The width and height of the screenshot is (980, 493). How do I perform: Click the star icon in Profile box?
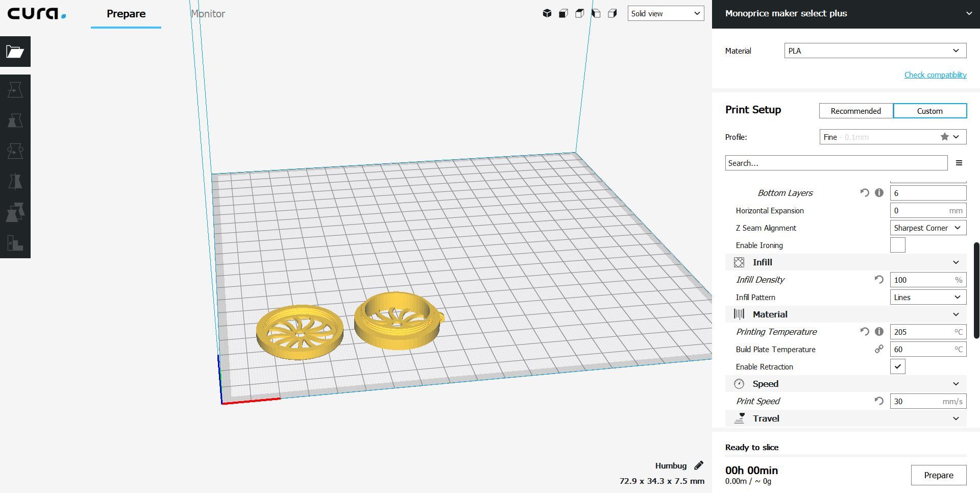pyautogui.click(x=945, y=137)
